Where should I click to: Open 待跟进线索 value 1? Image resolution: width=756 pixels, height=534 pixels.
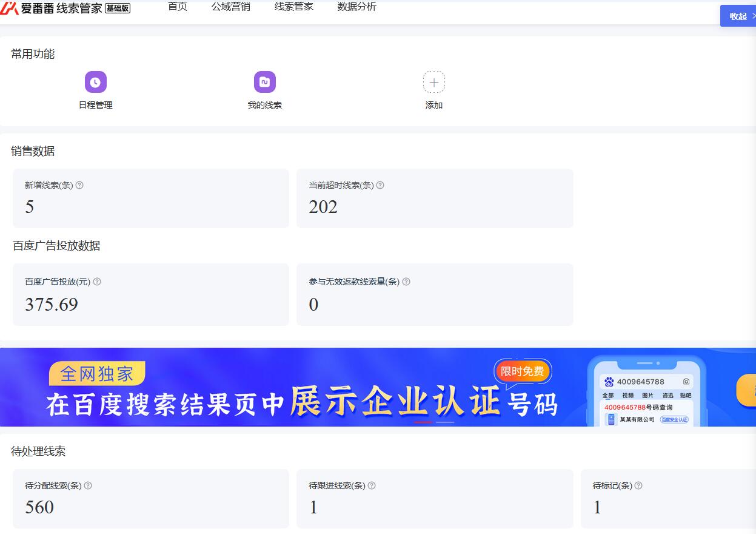[313, 507]
